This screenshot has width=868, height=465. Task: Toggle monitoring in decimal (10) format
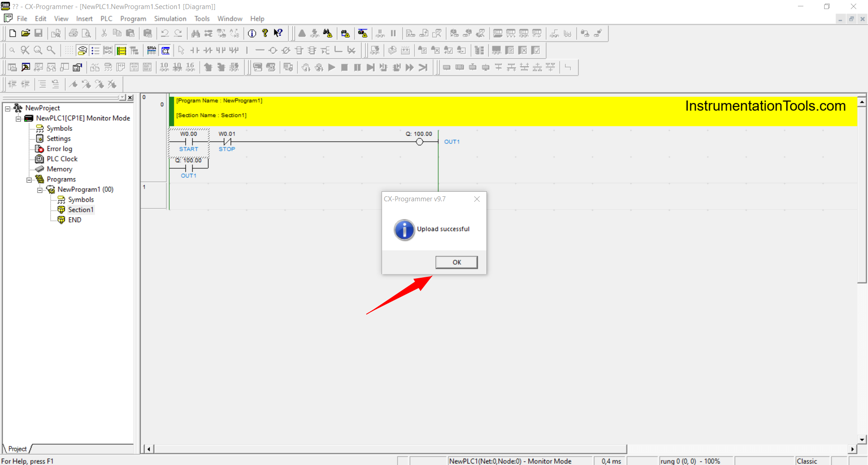pyautogui.click(x=164, y=67)
